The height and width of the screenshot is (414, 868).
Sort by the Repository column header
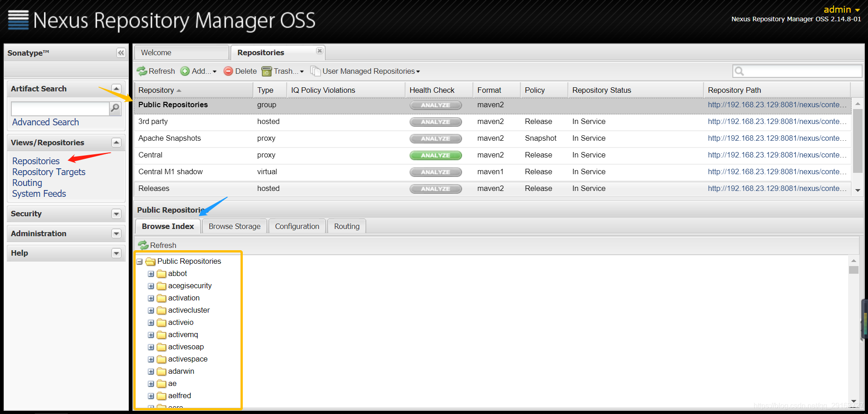(193, 90)
